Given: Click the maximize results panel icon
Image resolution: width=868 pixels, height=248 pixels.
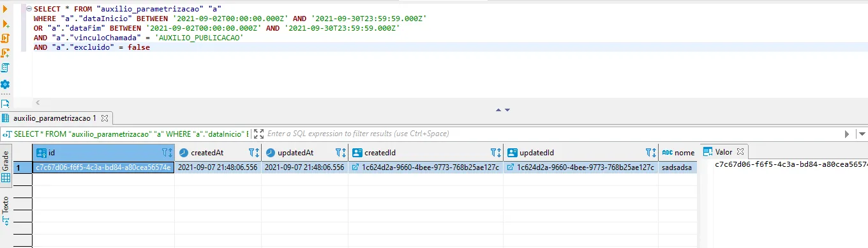Looking at the screenshot, I should coord(258,134).
